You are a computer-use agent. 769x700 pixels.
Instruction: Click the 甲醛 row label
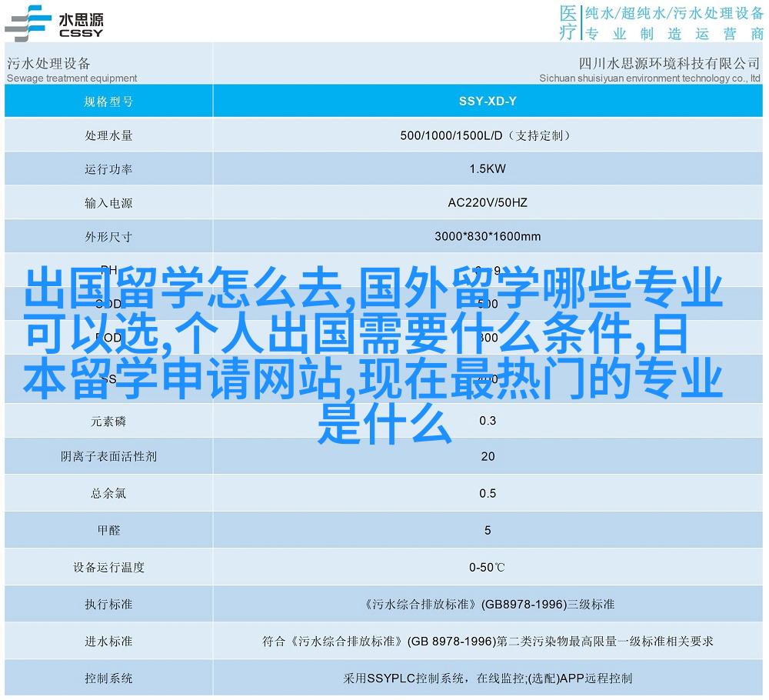pos(108,530)
